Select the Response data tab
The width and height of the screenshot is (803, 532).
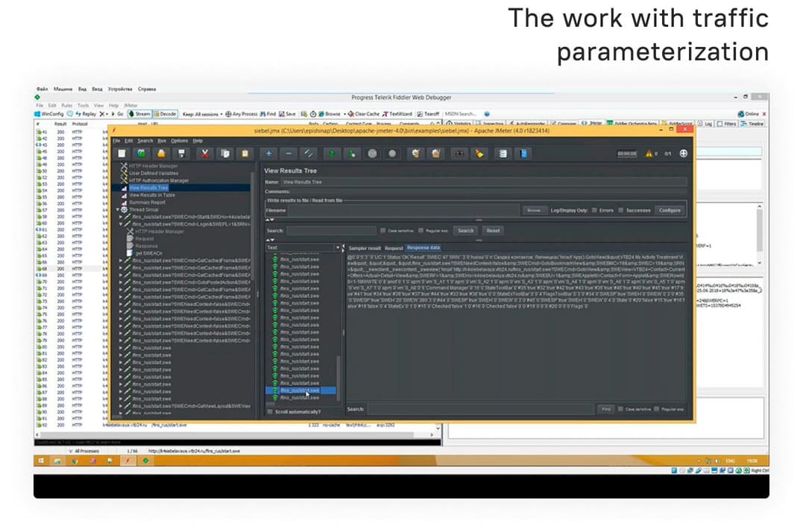coord(423,247)
